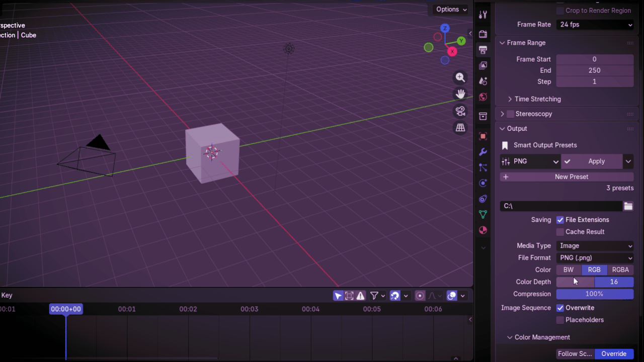Open the timeline Key menu

pyautogui.click(x=7, y=296)
